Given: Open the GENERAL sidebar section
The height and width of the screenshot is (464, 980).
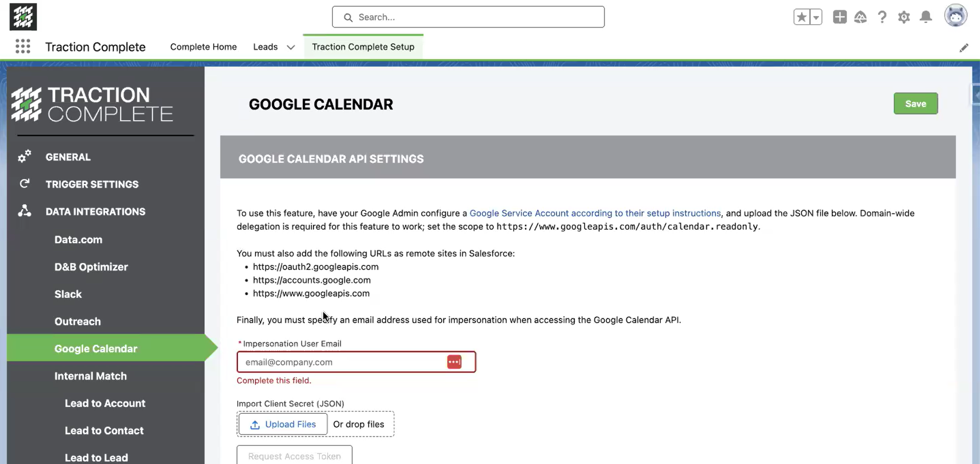Looking at the screenshot, I should (x=68, y=157).
